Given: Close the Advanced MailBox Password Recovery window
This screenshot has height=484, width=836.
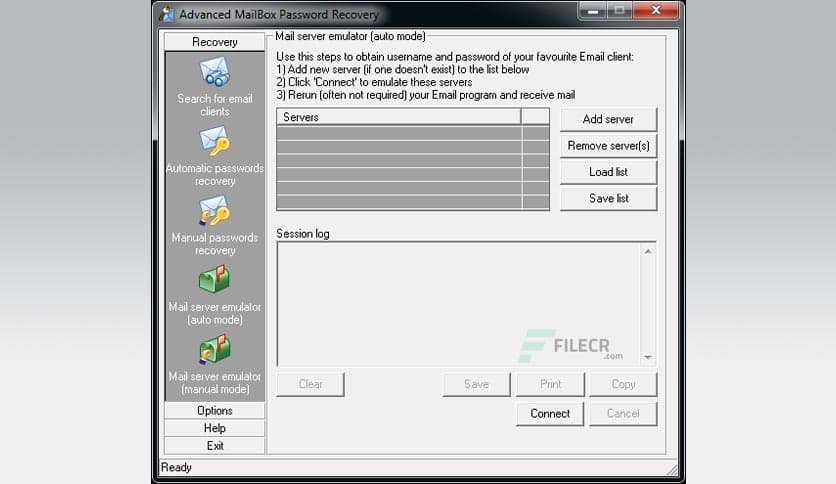Looking at the screenshot, I should pyautogui.click(x=656, y=11).
